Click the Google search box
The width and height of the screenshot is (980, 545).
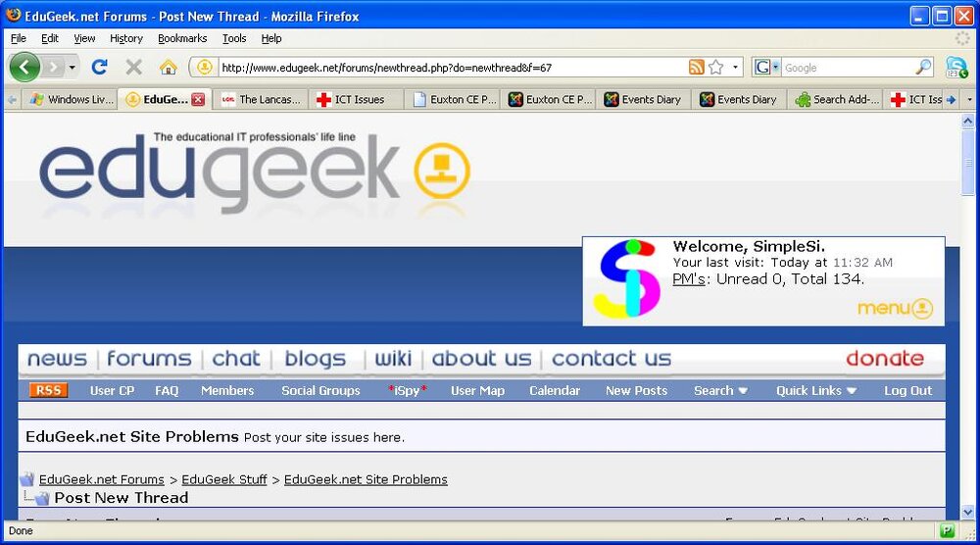click(847, 68)
